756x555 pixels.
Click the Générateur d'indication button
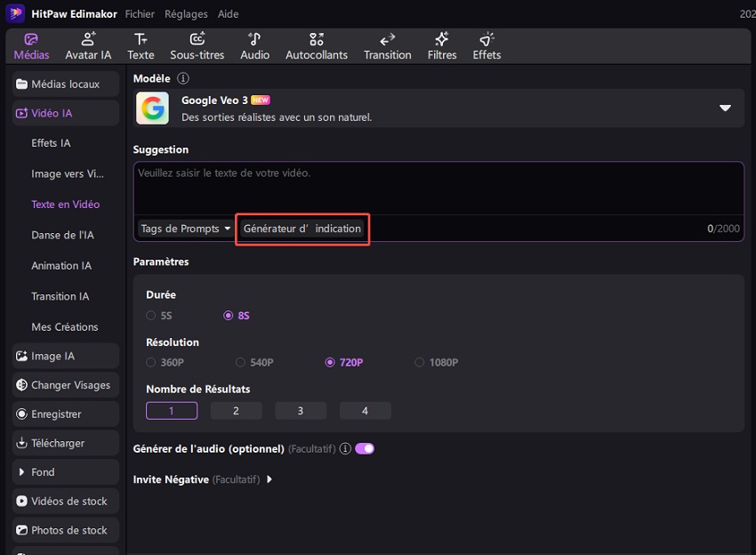point(302,229)
